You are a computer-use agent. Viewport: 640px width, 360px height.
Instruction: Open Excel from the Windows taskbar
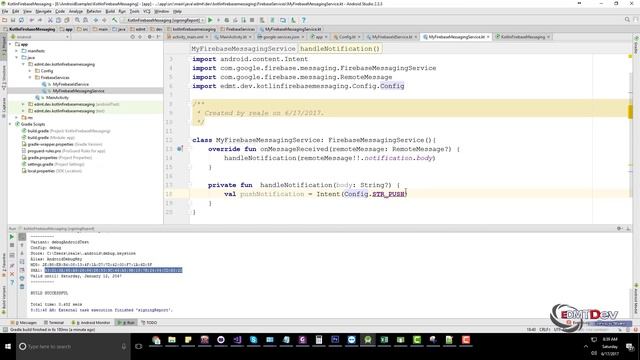(384, 340)
